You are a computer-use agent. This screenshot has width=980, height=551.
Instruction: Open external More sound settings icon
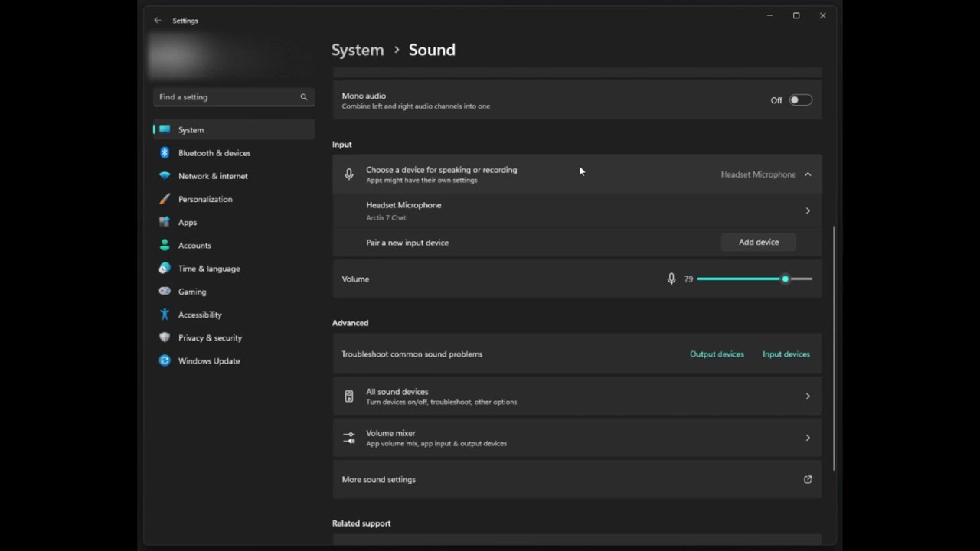(807, 480)
